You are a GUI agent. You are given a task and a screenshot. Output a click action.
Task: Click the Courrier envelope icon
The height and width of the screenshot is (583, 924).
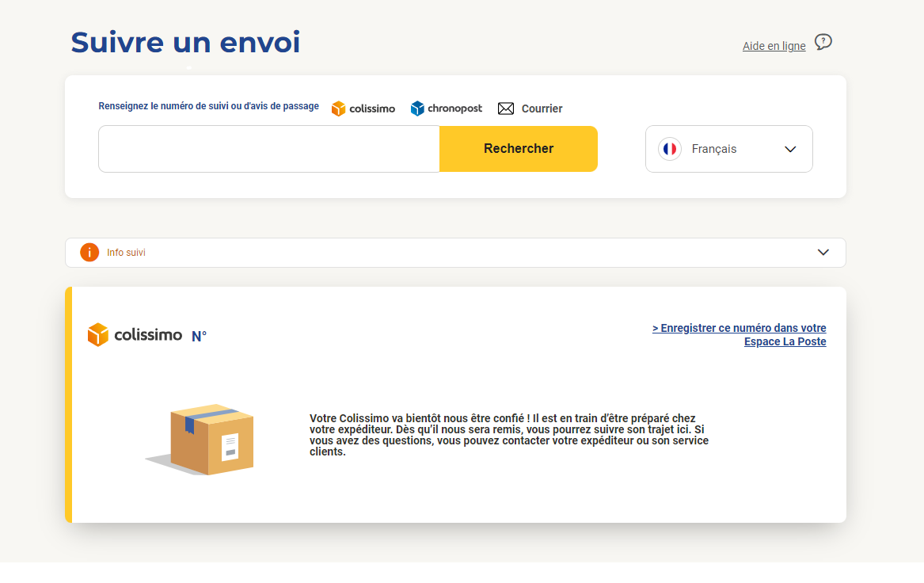(x=506, y=109)
